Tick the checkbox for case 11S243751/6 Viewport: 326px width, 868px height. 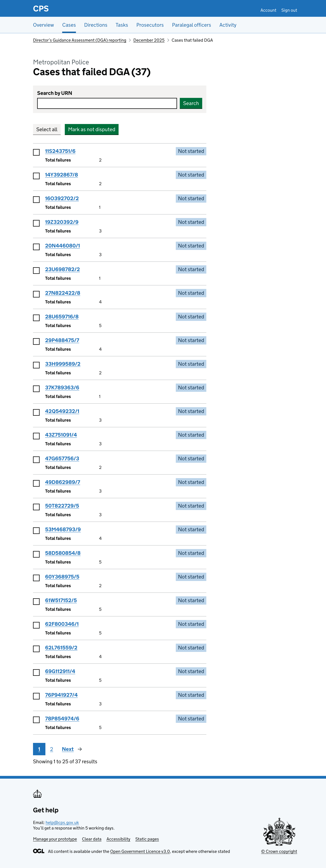tap(36, 152)
